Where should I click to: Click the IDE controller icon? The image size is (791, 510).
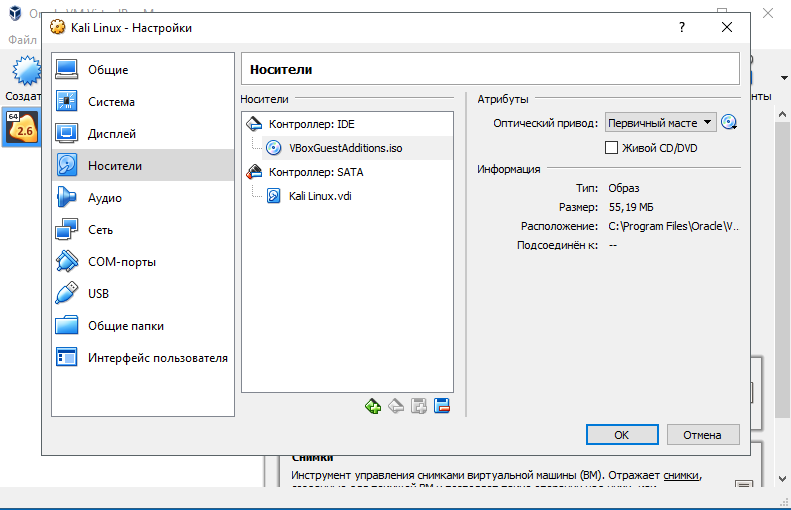pyautogui.click(x=254, y=124)
